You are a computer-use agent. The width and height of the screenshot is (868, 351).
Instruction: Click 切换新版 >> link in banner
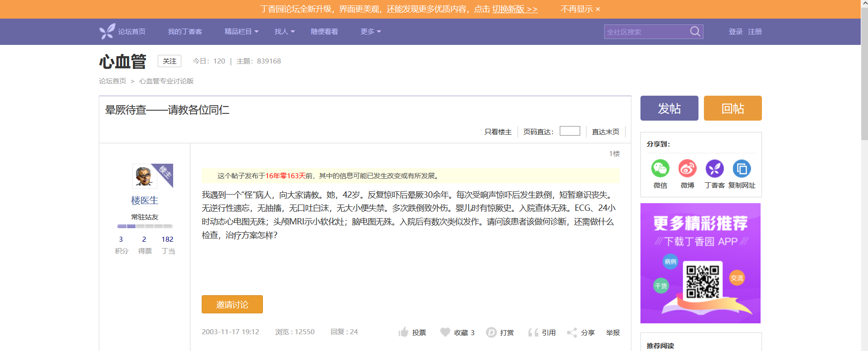pyautogui.click(x=515, y=9)
